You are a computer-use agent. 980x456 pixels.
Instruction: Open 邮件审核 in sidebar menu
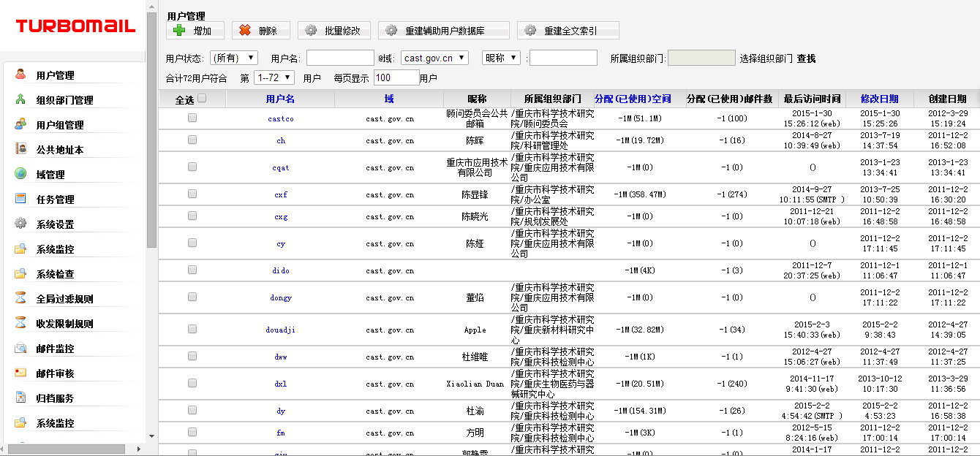coord(55,373)
